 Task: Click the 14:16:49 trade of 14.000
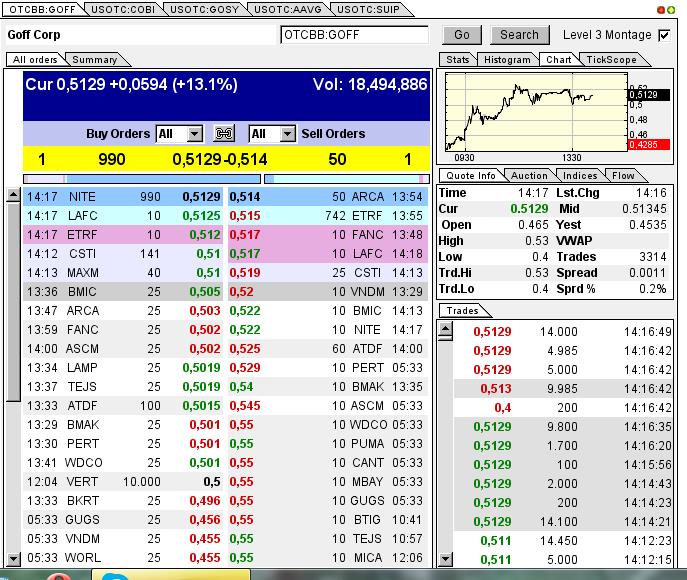pyautogui.click(x=563, y=332)
